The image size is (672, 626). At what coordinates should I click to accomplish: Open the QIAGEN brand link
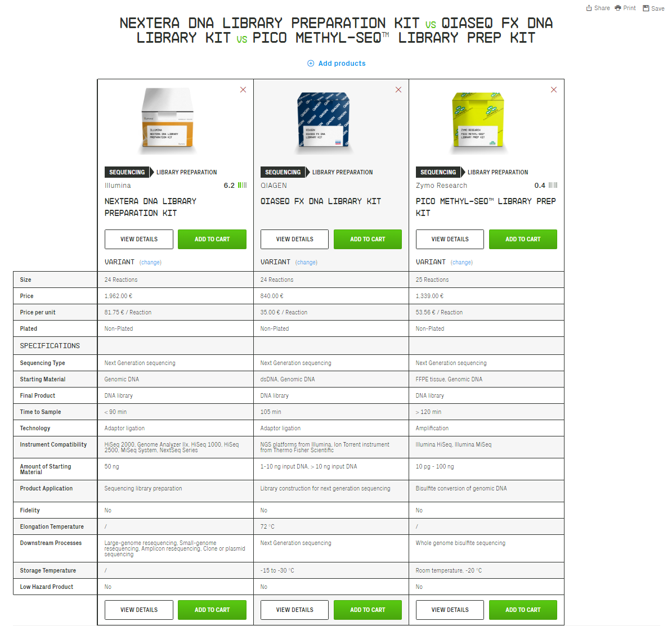pos(274,186)
